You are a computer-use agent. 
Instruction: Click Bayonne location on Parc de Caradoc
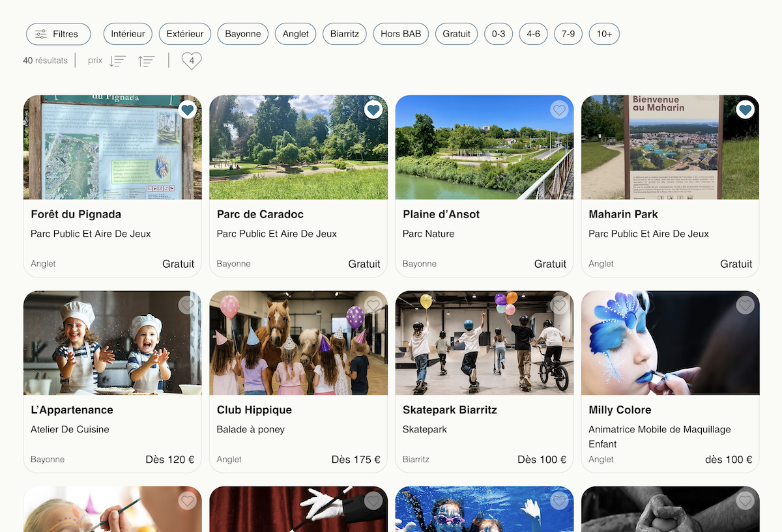pyautogui.click(x=234, y=264)
